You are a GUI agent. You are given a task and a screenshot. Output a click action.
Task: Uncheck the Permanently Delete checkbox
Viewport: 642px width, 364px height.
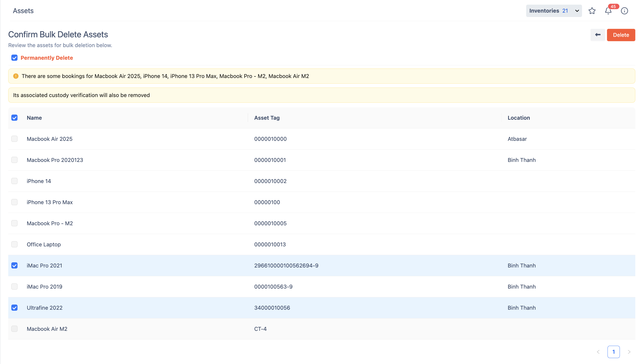pyautogui.click(x=14, y=58)
